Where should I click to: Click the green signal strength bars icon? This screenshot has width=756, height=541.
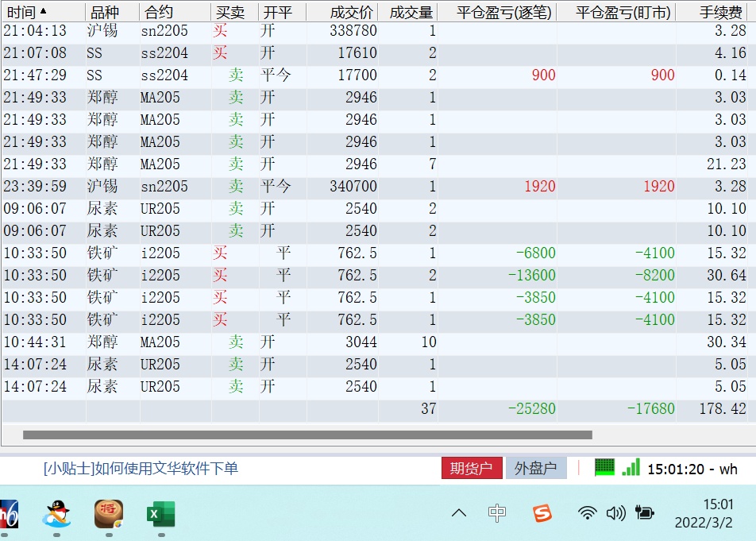pos(631,468)
